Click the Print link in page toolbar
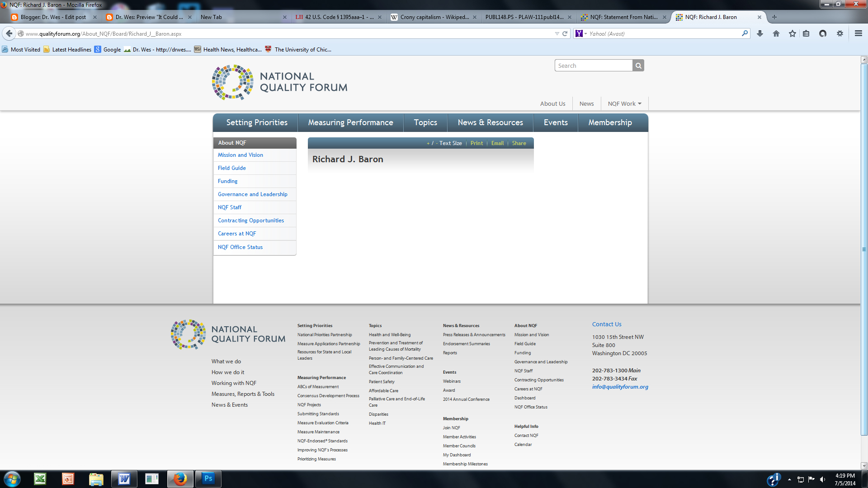The image size is (868, 488). point(476,143)
